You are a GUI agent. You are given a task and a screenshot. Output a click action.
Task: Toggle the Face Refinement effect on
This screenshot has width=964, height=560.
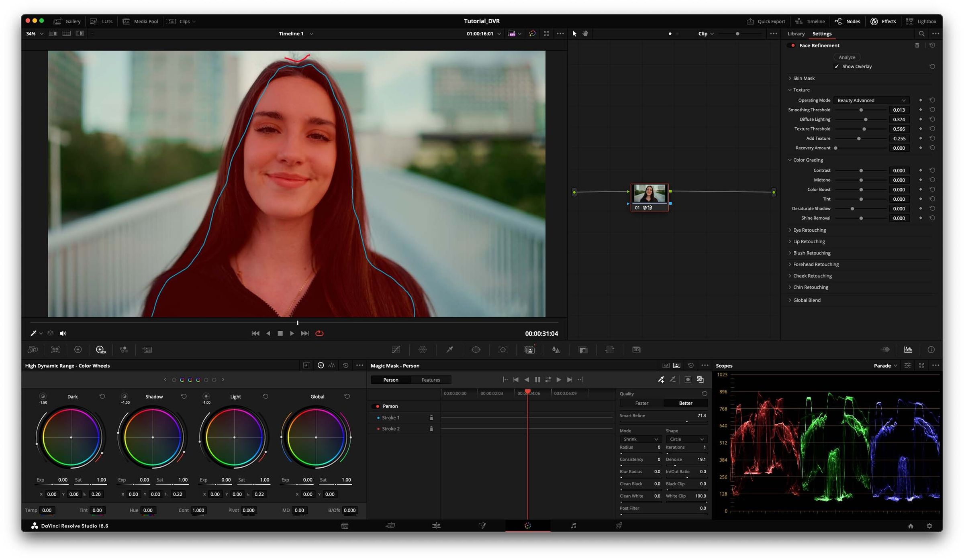pos(792,45)
